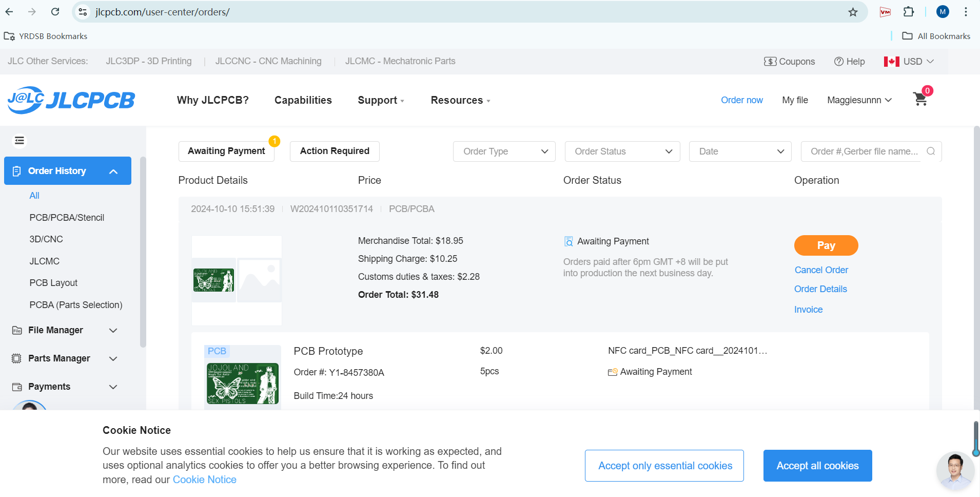Select the Action Required tab

[x=335, y=151]
